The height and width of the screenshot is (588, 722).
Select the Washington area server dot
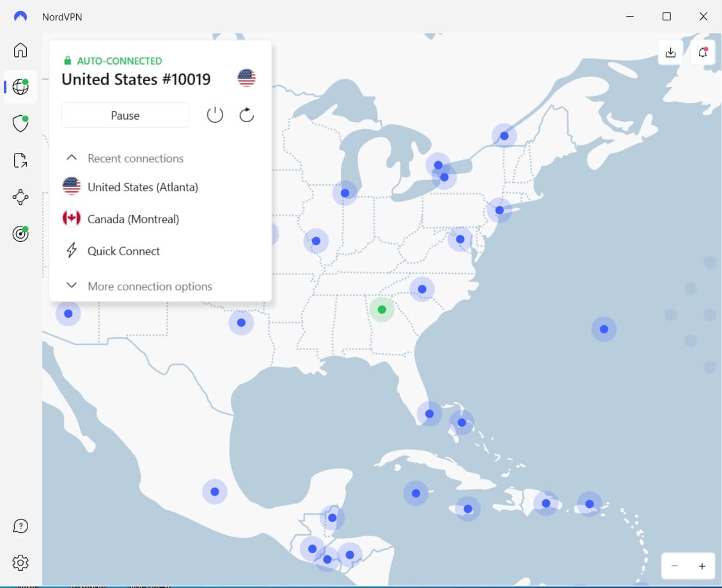coord(460,239)
